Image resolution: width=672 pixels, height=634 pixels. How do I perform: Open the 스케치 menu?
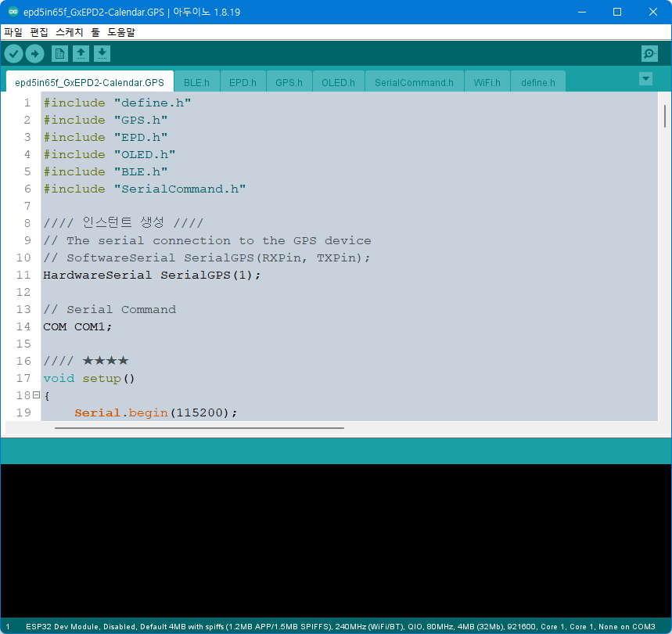click(x=70, y=32)
